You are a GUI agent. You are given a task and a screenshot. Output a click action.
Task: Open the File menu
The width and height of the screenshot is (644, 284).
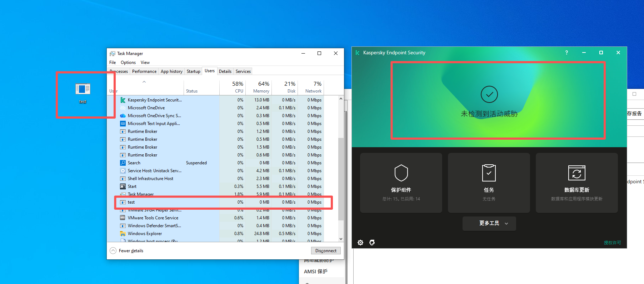tap(113, 63)
